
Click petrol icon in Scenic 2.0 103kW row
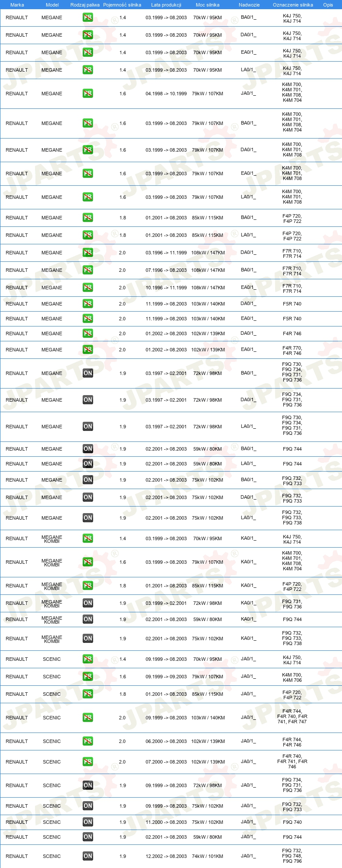88,718
